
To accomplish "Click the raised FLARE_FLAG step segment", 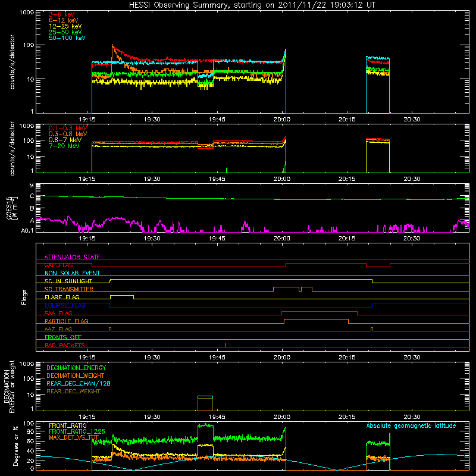I will pos(122,295).
